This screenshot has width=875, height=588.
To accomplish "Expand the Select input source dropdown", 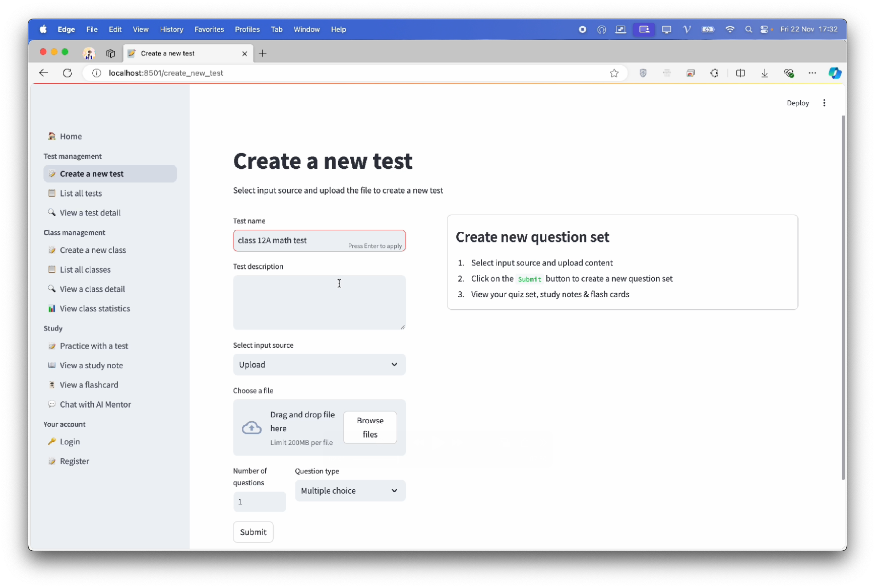I will tap(319, 365).
